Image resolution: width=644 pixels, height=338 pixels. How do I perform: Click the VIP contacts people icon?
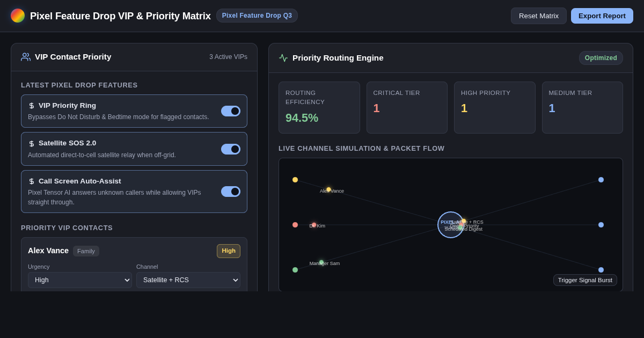(26, 57)
